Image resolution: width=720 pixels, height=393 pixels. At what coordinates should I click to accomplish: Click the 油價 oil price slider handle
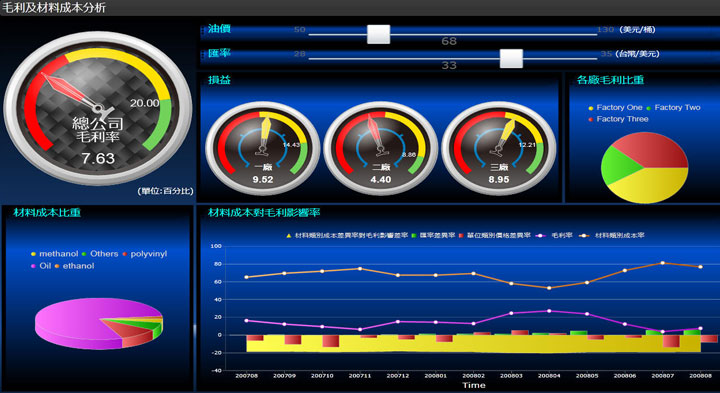pos(378,34)
